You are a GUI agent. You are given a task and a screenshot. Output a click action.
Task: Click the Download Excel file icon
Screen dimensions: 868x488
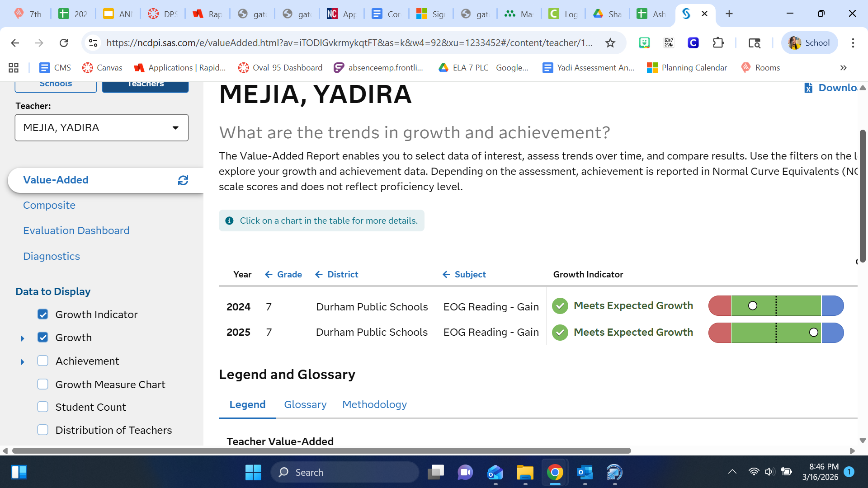point(808,88)
